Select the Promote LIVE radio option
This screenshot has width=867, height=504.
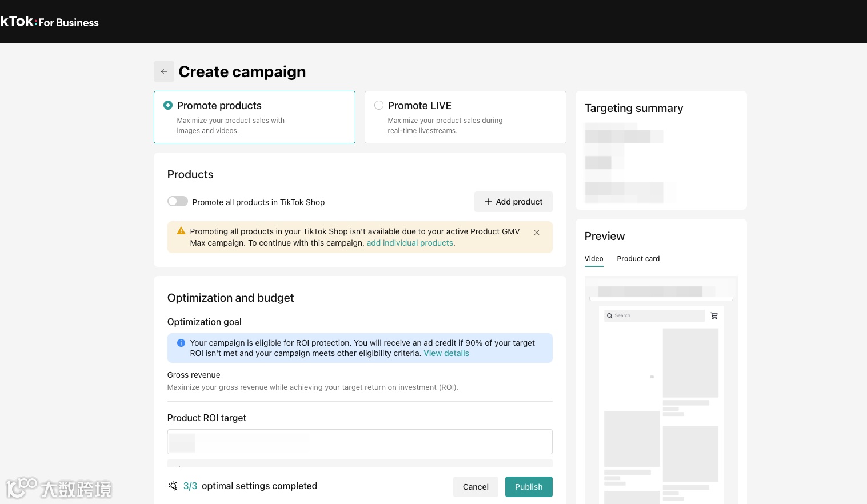(x=379, y=105)
